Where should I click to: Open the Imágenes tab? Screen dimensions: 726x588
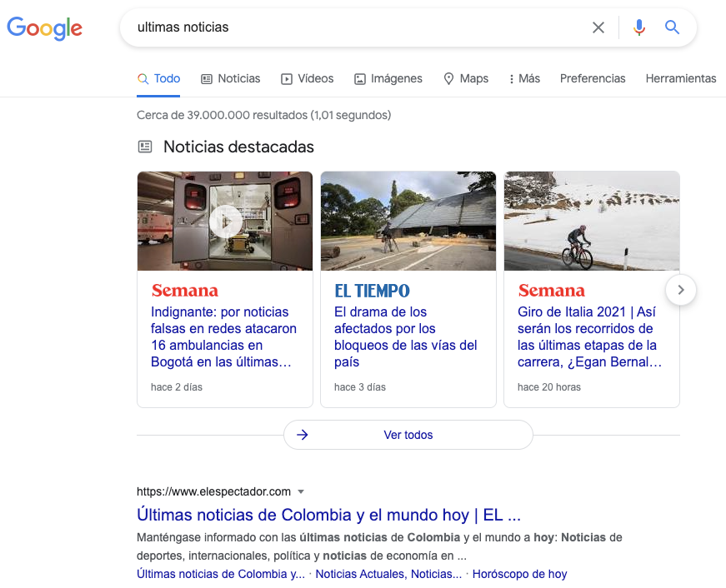(x=388, y=78)
